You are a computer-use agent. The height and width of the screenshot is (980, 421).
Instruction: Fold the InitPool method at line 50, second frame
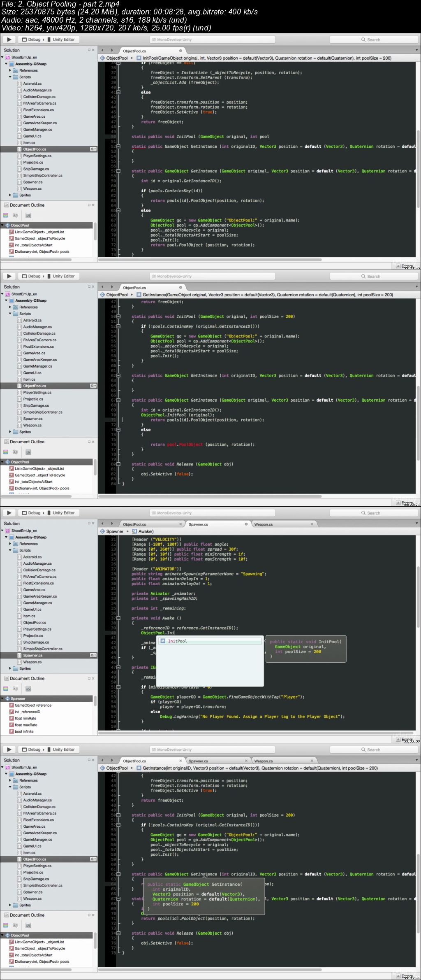click(x=118, y=317)
